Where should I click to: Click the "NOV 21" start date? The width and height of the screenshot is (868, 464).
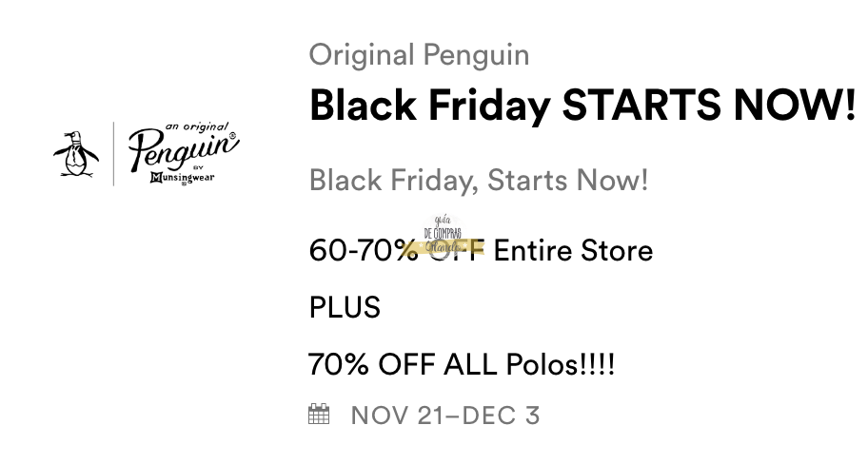pos(399,415)
